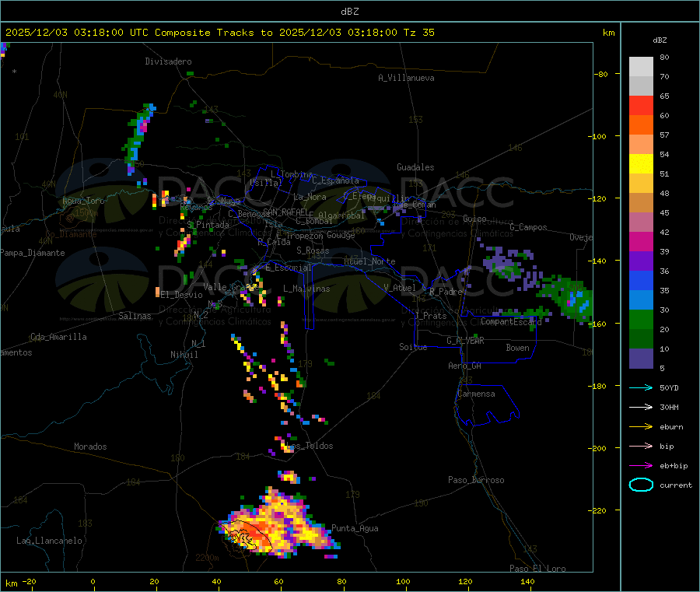This screenshot has width=700, height=592.
Task: Pick the violet swatch between 10 and 5
Action: [641, 359]
